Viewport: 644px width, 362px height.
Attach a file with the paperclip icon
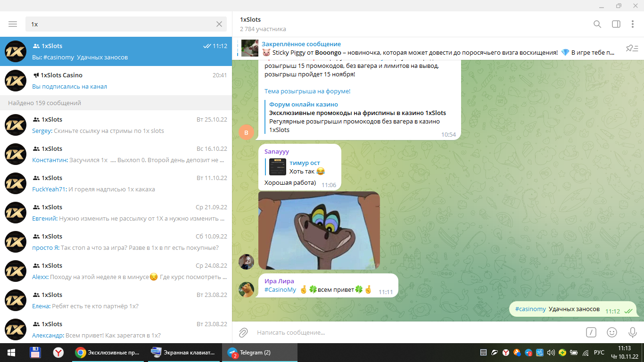[243, 332]
